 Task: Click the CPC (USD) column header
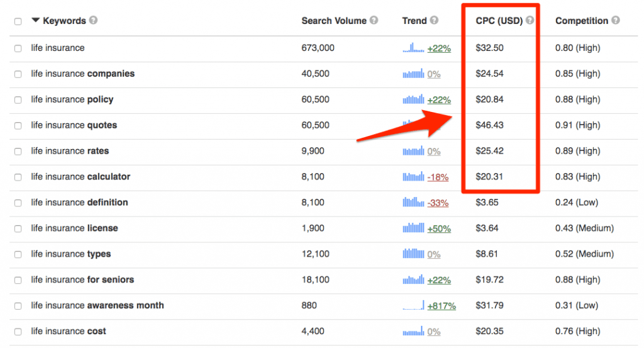(499, 21)
